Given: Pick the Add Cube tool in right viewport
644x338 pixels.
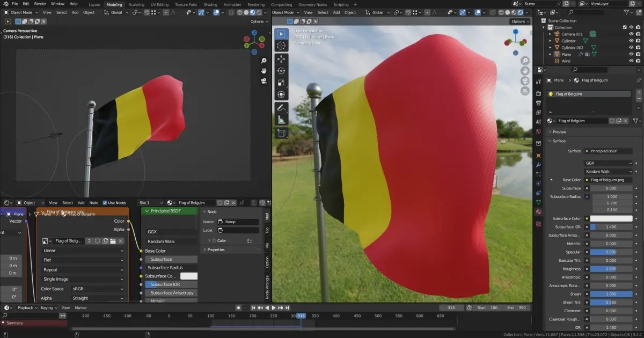Looking at the screenshot, I should [281, 133].
